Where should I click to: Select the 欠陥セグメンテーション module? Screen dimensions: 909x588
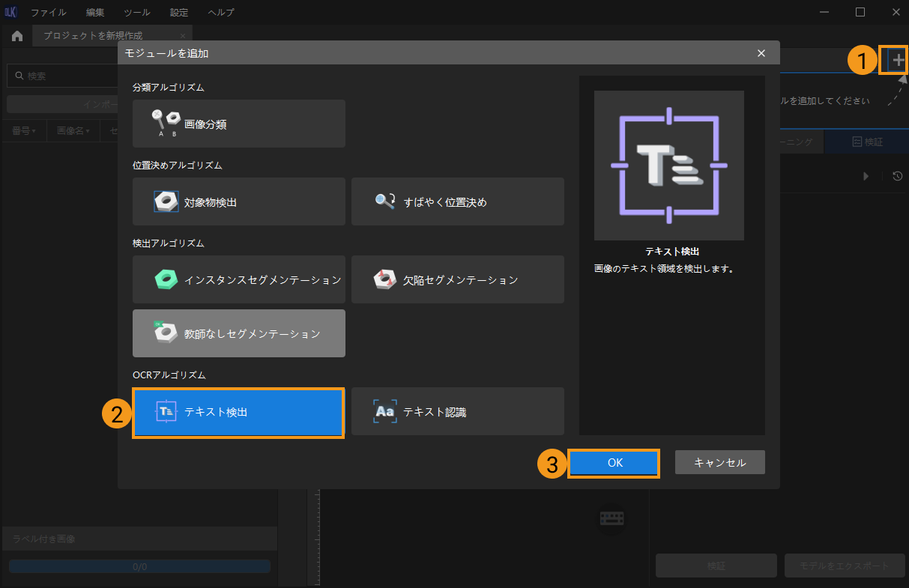[457, 279]
